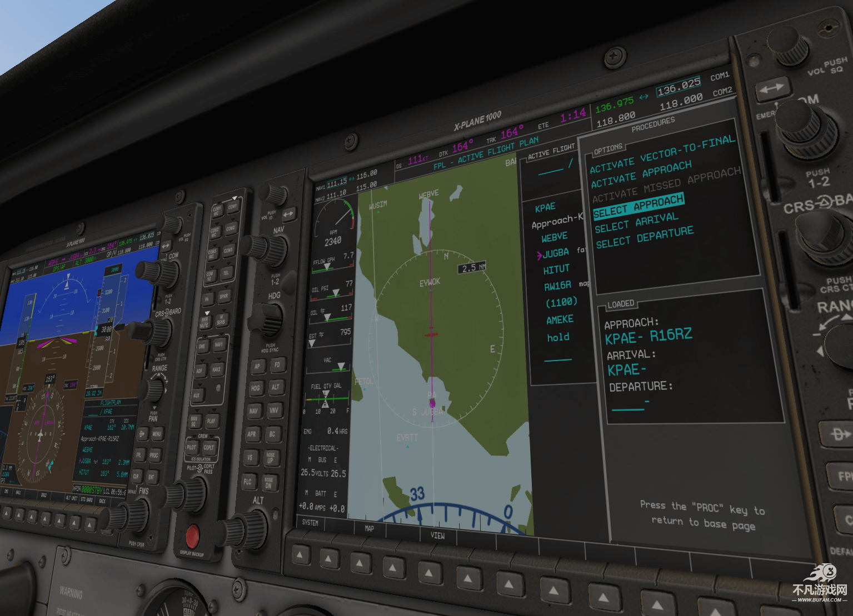Click the BC back course key
853x616 pixels.
tap(273, 434)
